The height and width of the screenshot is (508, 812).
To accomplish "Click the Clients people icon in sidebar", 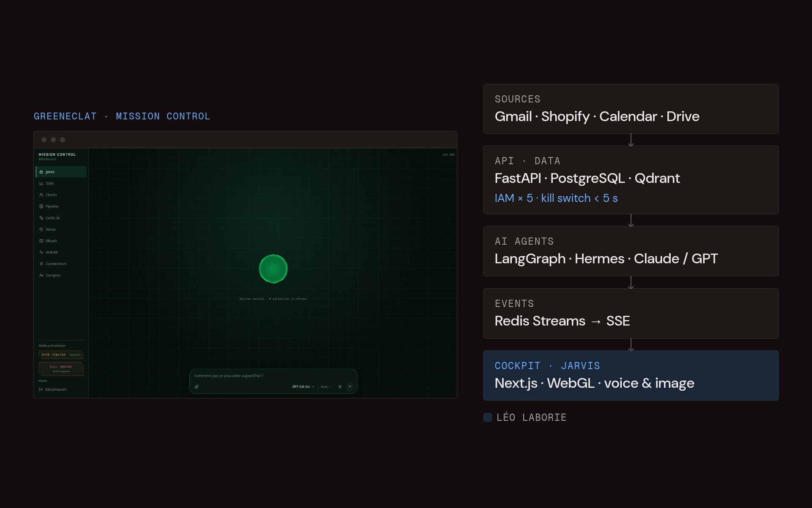I will click(x=41, y=195).
